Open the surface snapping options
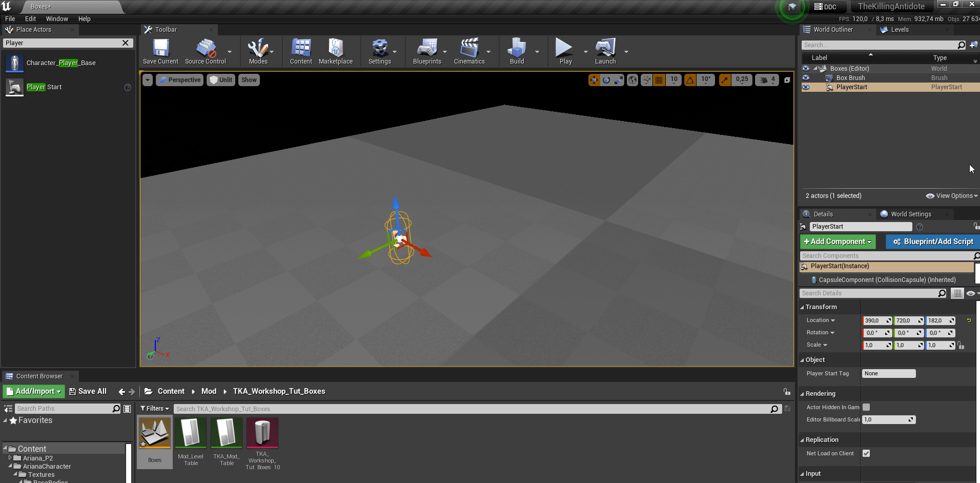The image size is (980, 483). tap(647, 80)
